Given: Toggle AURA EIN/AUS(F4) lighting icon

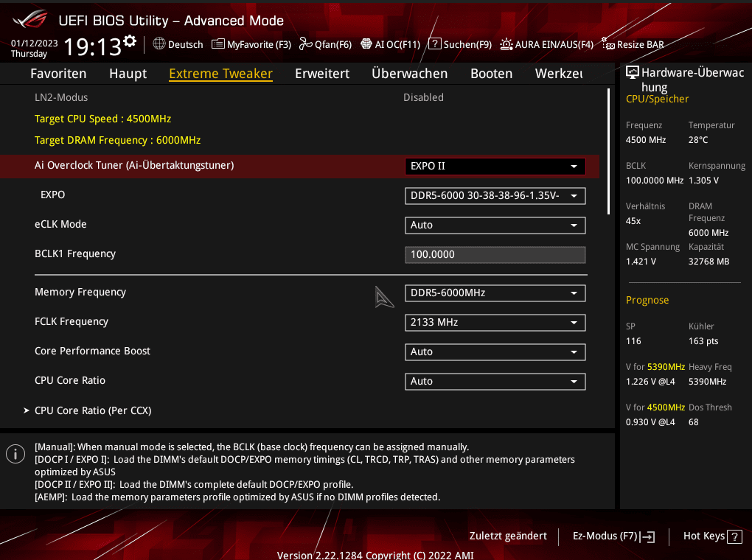Looking at the screenshot, I should tap(506, 44).
